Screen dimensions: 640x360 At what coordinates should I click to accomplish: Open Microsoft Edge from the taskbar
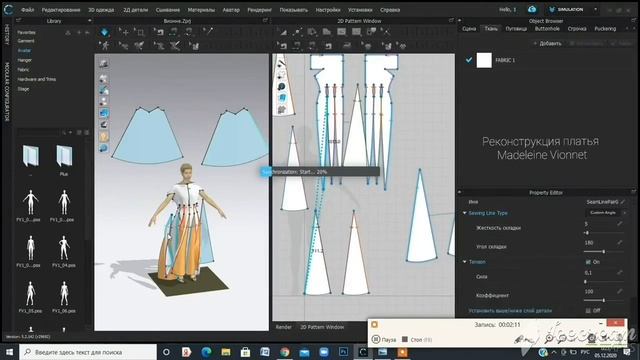click(x=206, y=352)
